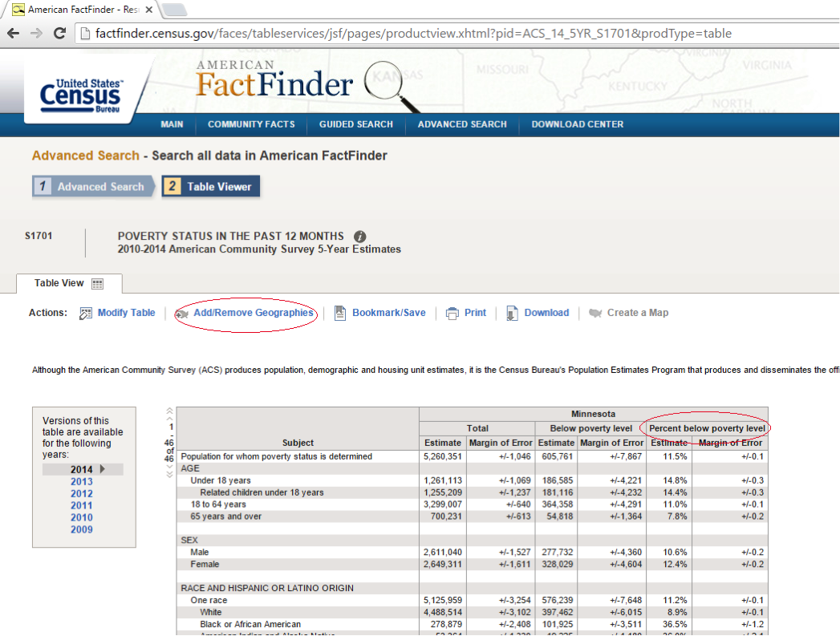
Task: Click the Modify Table icon
Action: (x=86, y=313)
